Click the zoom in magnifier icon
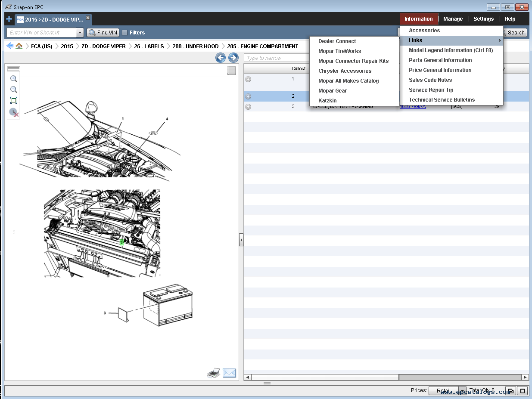532x399 pixels. point(14,79)
